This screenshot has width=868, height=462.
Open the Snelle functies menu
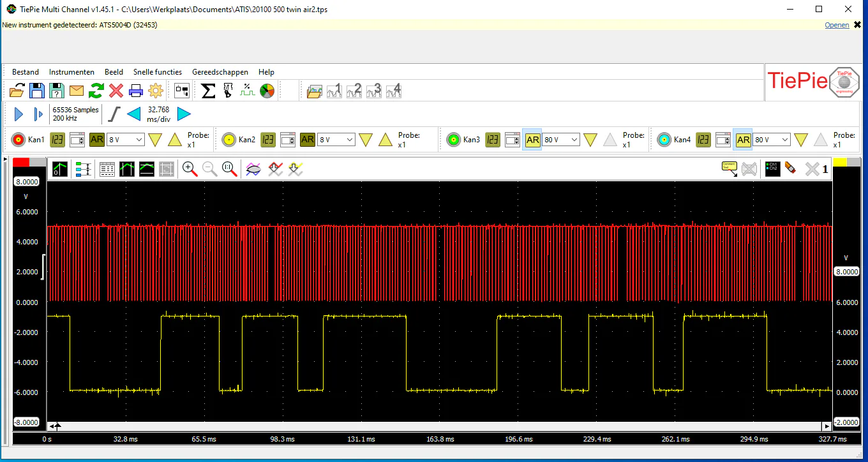tap(157, 72)
